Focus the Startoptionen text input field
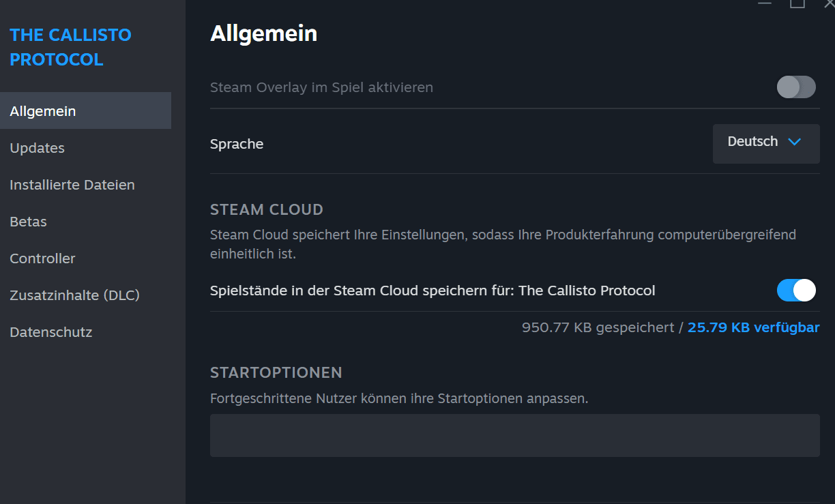 point(514,435)
